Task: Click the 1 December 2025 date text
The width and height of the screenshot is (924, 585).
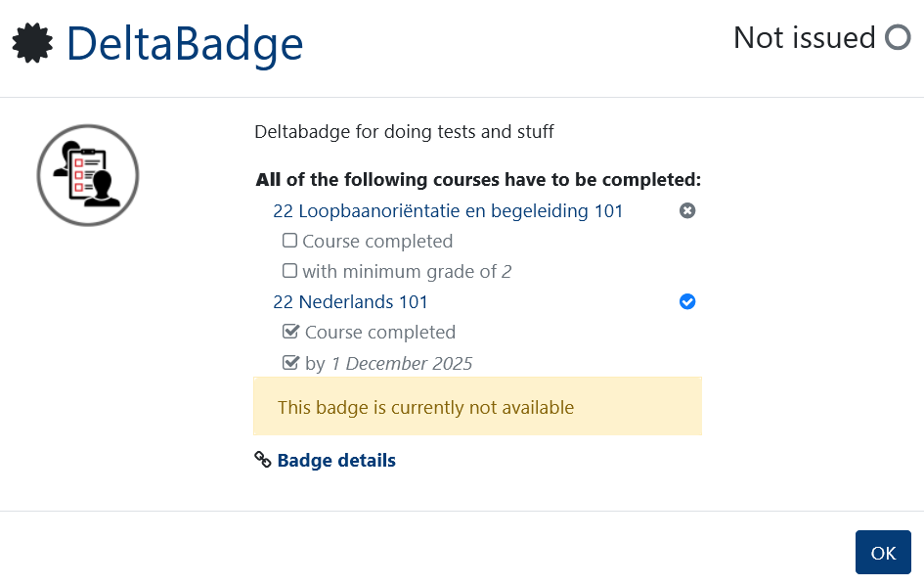Action: (x=401, y=363)
